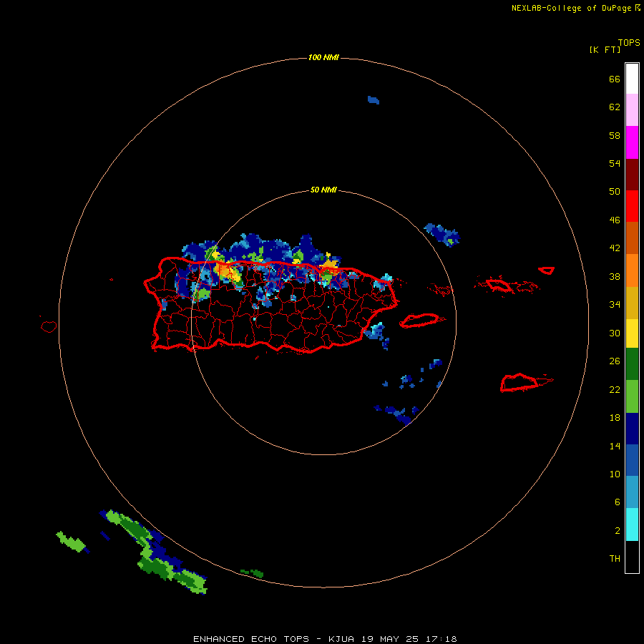The image size is (644, 644).
Task: Click the white swatch on the tops legend
Action: point(632,79)
